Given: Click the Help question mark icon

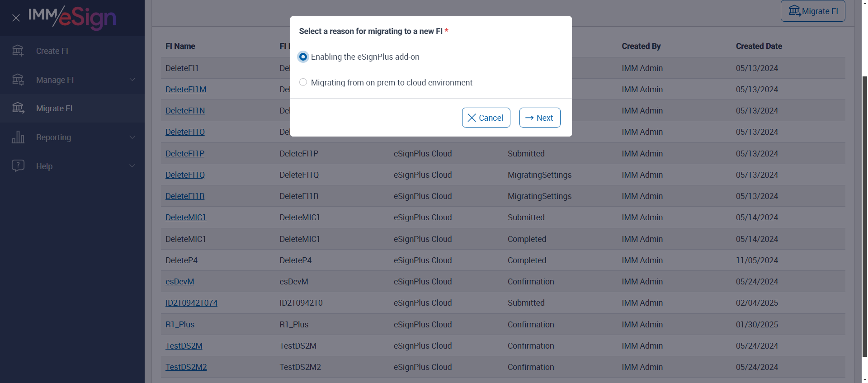Looking at the screenshot, I should (x=18, y=166).
